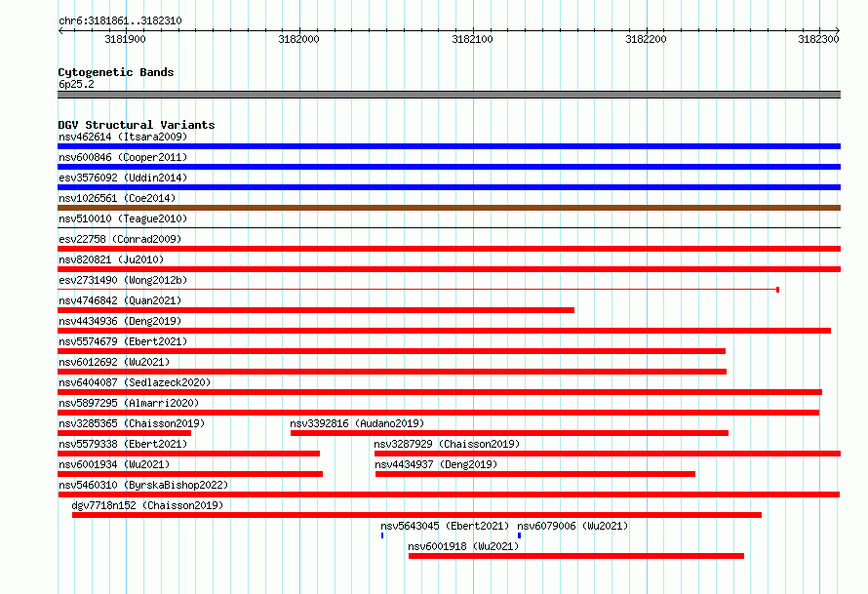Click the nsv1026561 (Coe2014) label
Image resolution: width=868 pixels, height=594 pixels.
click(x=117, y=198)
